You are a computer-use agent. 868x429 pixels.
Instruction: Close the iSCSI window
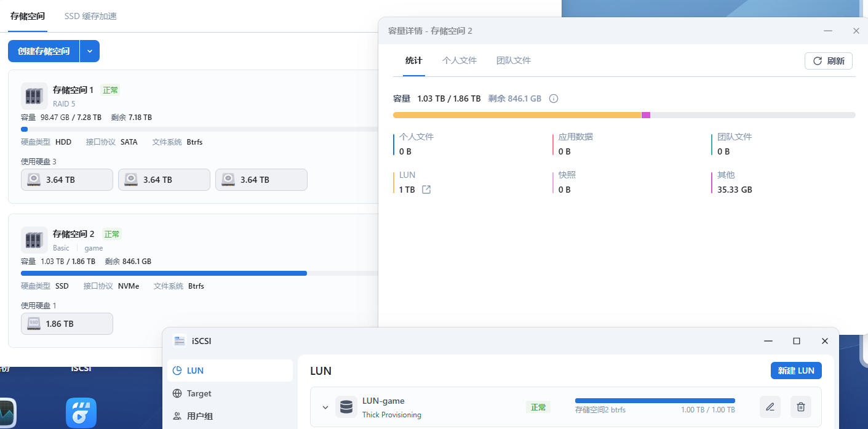[x=825, y=341]
